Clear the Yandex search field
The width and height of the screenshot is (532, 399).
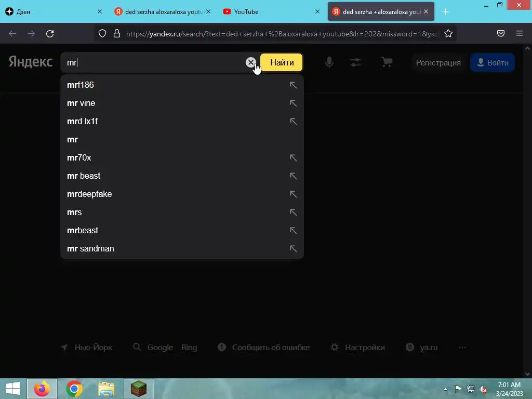tap(251, 62)
